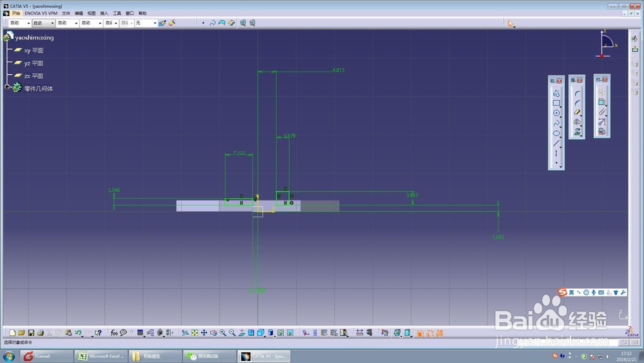Open the 工具 menu
The width and height of the screenshot is (644, 363).
pos(117,13)
